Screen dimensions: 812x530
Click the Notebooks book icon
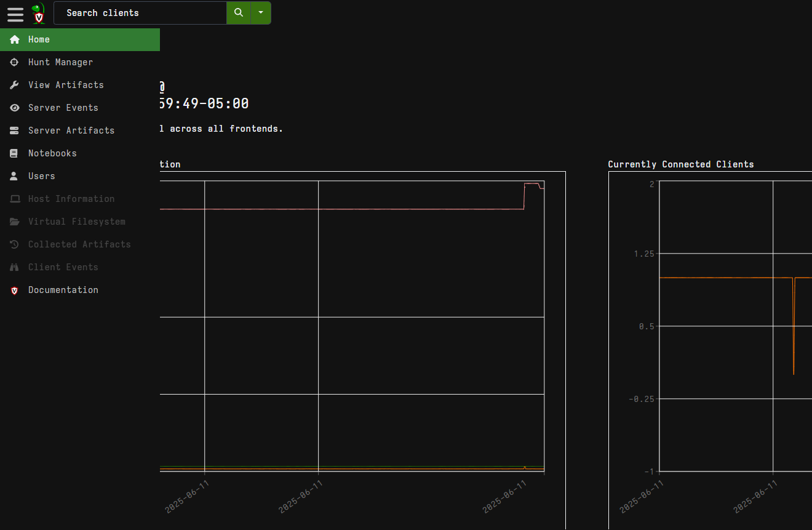[x=15, y=153]
